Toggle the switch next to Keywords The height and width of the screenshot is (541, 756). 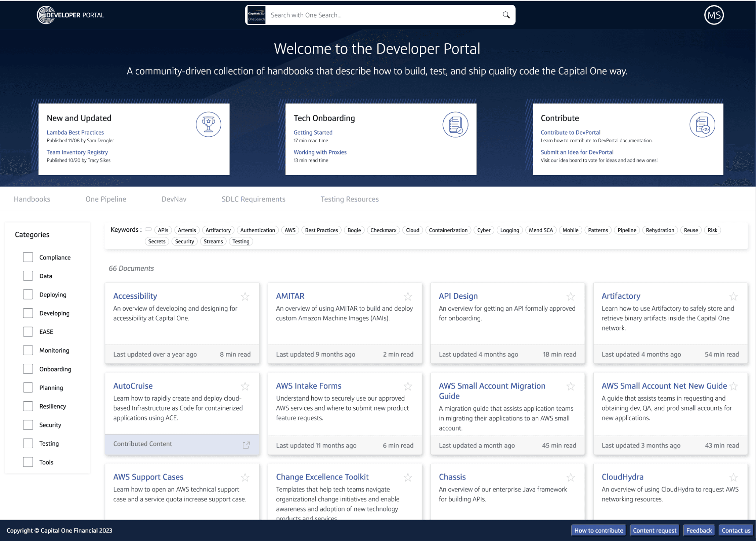148,229
